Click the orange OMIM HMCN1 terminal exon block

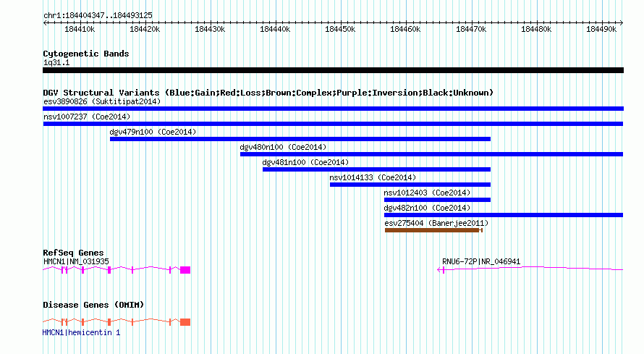[x=185, y=322]
